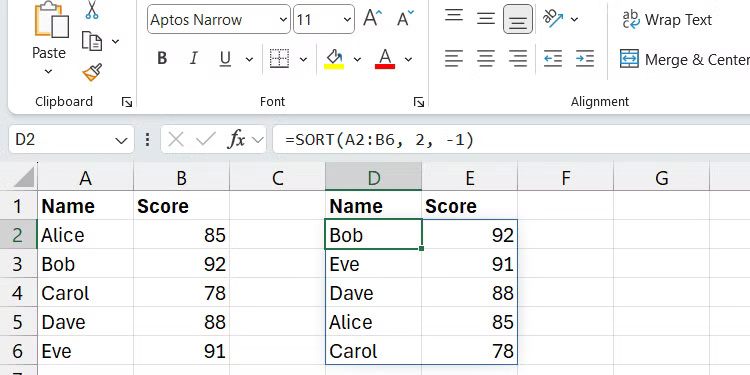Viewport: 750px width, 375px height.
Task: Toggle Italic formatting
Action: [x=194, y=59]
